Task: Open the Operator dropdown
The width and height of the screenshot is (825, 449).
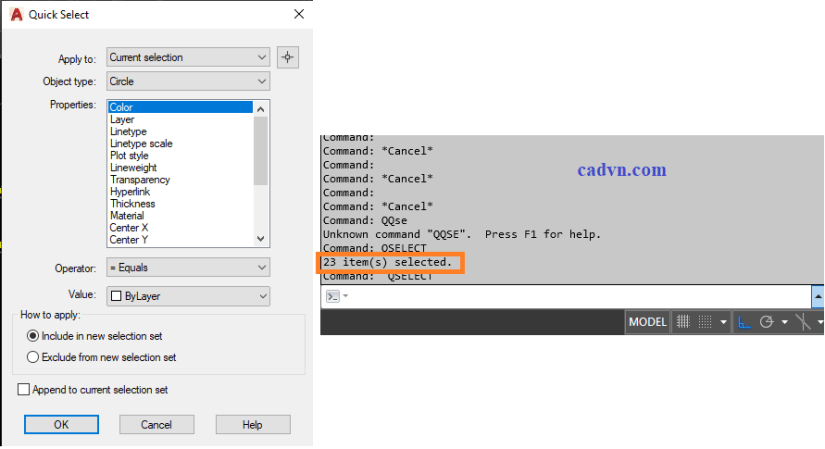Action: pos(188,267)
